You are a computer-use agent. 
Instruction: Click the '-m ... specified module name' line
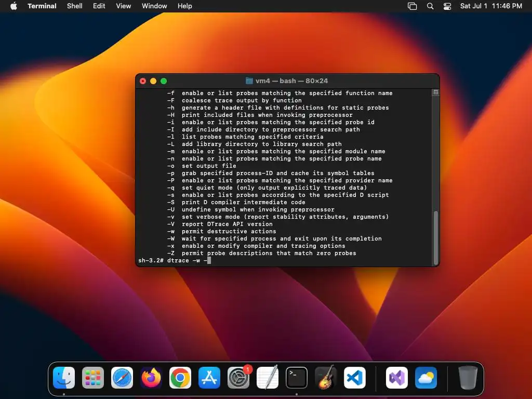coord(276,151)
